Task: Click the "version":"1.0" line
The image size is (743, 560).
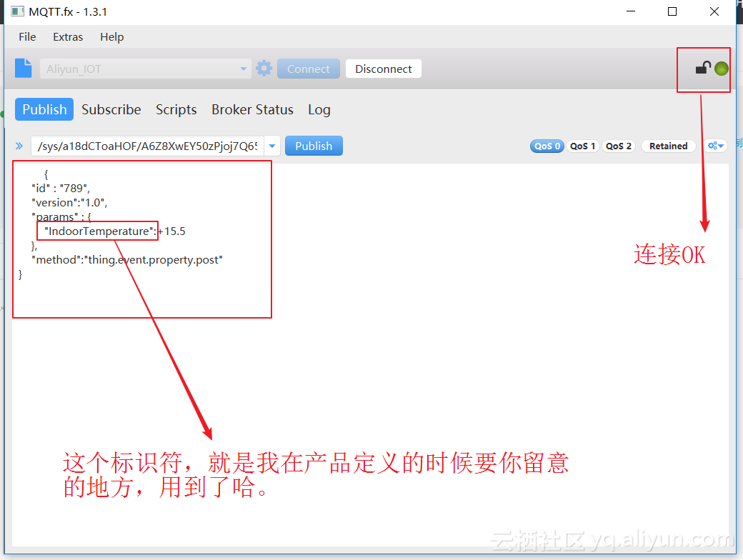Action: 69,202
